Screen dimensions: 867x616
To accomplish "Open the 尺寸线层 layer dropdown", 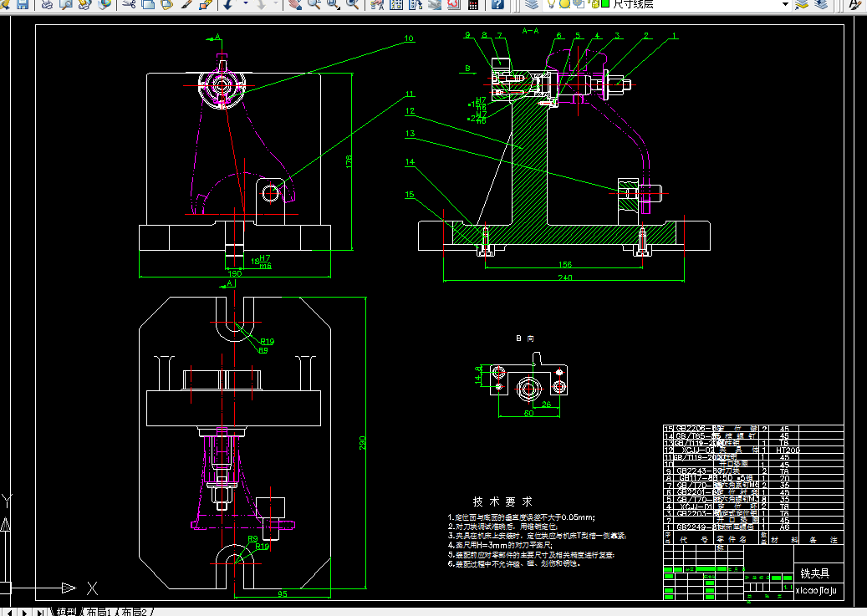I will click(x=785, y=4).
